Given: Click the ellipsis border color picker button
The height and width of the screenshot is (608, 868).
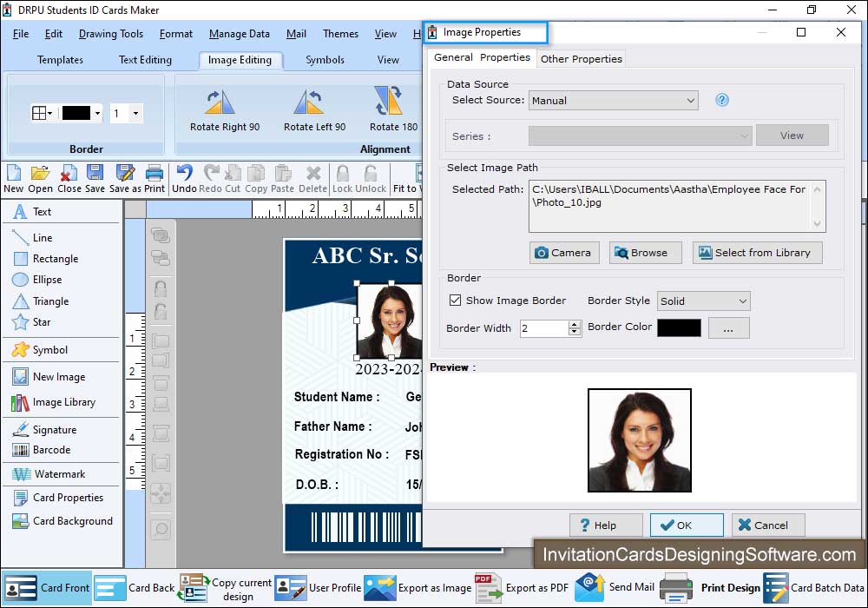Looking at the screenshot, I should pos(728,327).
